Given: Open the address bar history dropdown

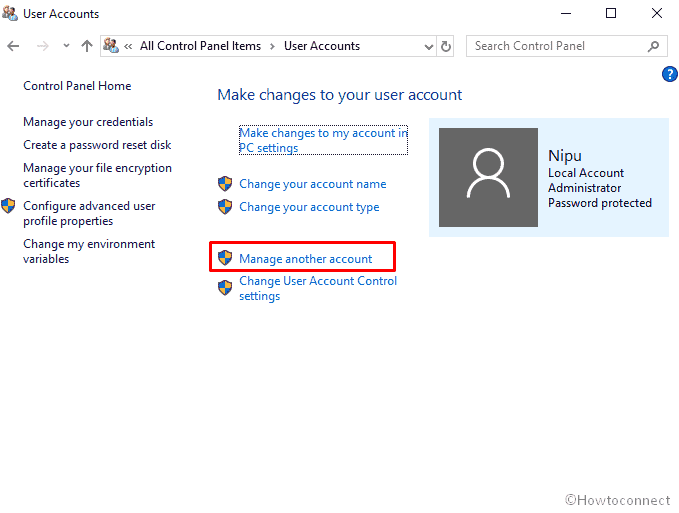Looking at the screenshot, I should coord(429,46).
